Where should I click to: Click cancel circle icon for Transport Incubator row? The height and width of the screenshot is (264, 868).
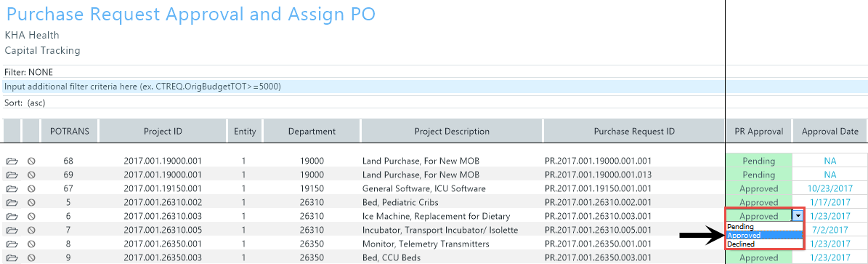pyautogui.click(x=31, y=230)
